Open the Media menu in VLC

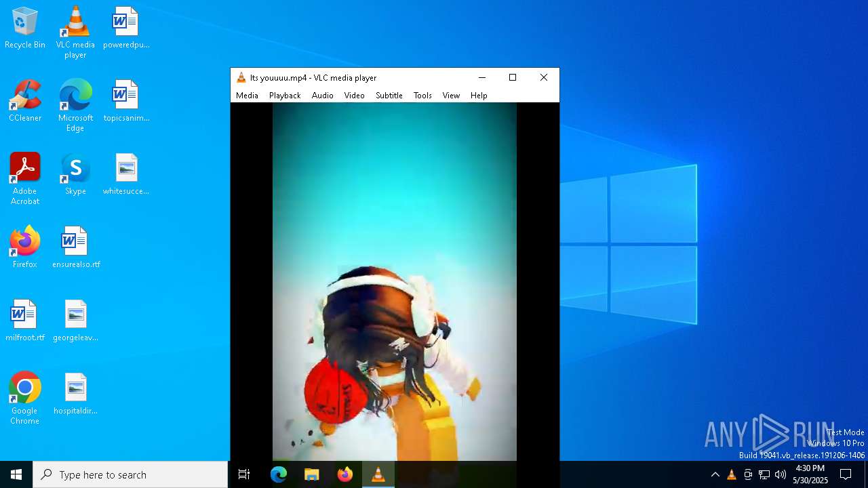pyautogui.click(x=247, y=96)
